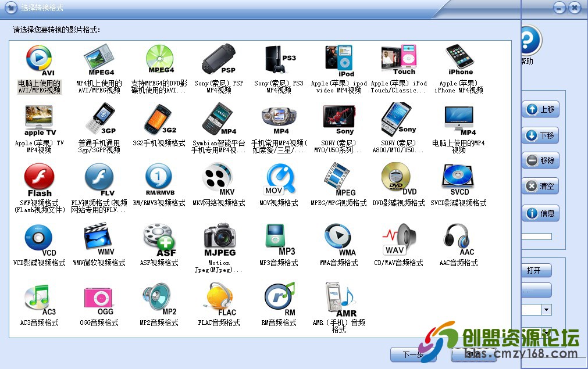
Task: Select Sony PSP MP4 video format
Action: [219, 59]
